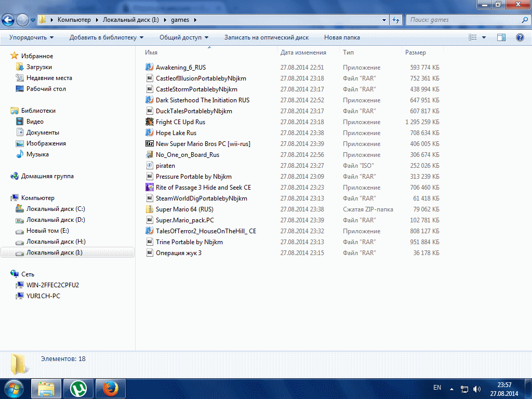Select TalesOfTerror2_HouseOnTheHill_ CE icon
The image size is (532, 399).
click(x=149, y=231)
